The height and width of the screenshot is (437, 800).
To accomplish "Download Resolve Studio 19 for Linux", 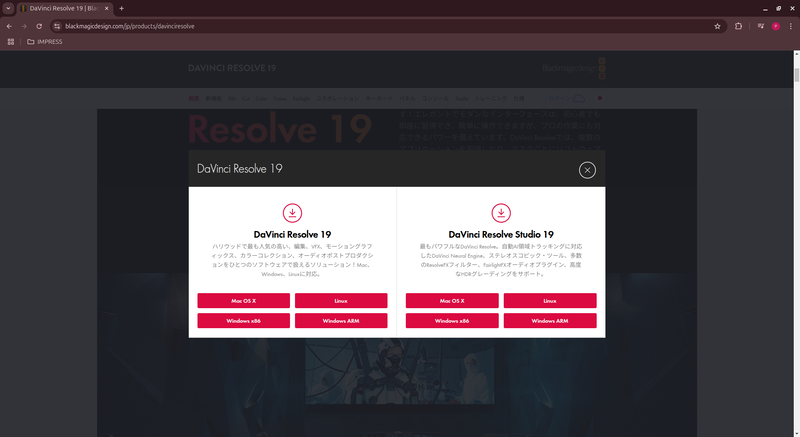I will 550,301.
